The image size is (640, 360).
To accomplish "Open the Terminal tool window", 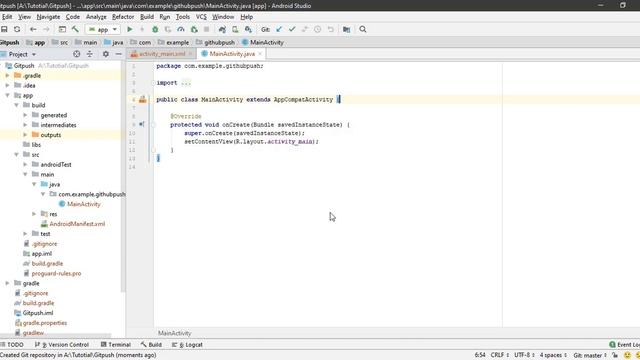I will pyautogui.click(x=116, y=344).
